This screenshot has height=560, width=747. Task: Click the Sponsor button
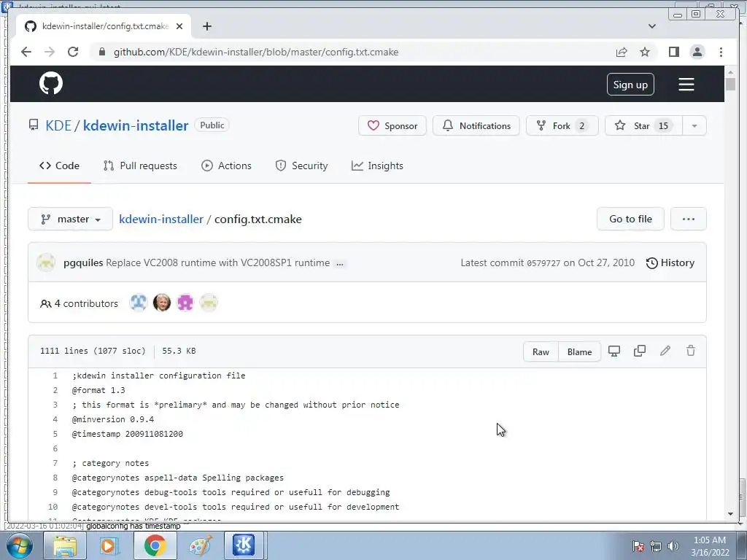click(392, 125)
